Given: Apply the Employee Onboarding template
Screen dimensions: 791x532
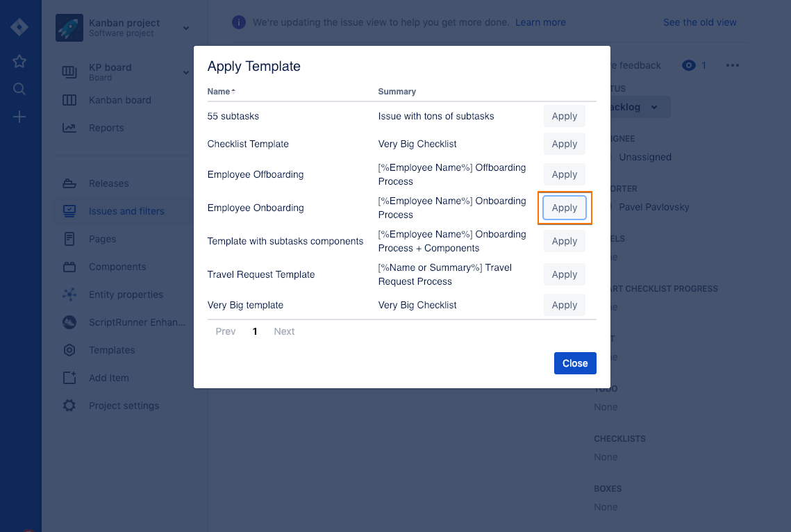Looking at the screenshot, I should pyautogui.click(x=565, y=208).
